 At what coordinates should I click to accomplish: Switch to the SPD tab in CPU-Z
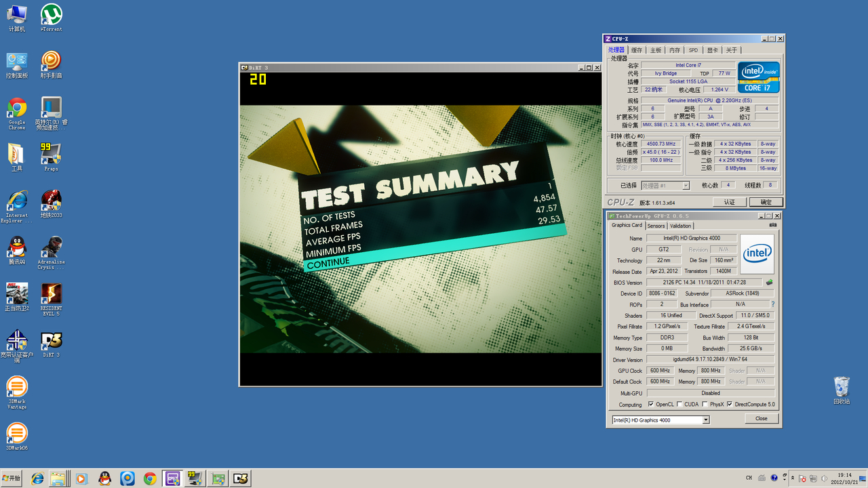(693, 50)
